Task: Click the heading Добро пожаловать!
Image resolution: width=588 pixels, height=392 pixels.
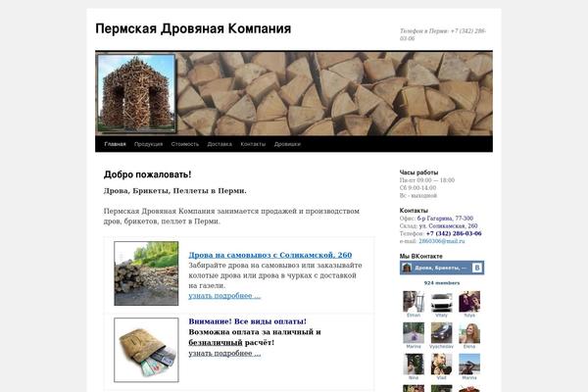Action: pos(147,174)
